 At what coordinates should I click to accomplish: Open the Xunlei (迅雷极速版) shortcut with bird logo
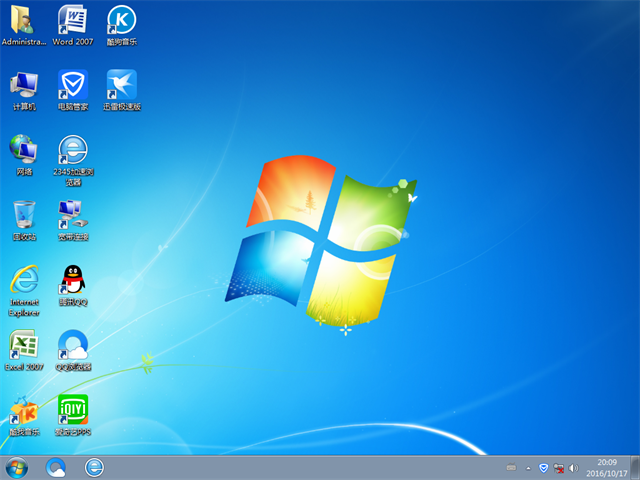[x=121, y=85]
